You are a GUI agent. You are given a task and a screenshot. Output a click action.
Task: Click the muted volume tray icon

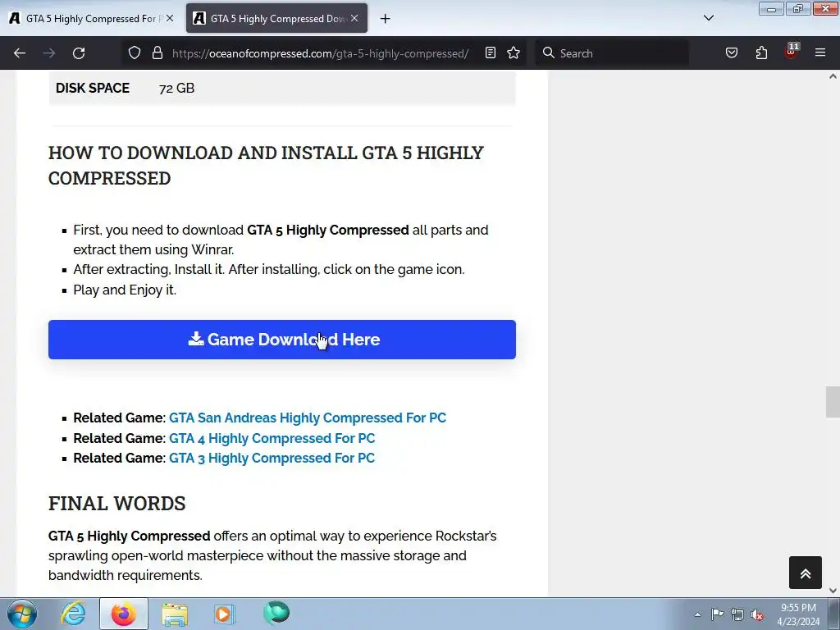pyautogui.click(x=757, y=614)
